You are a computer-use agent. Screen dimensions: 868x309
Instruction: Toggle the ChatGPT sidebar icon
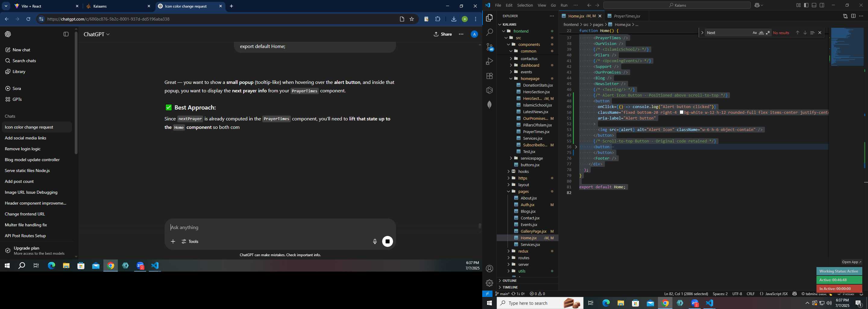coord(66,34)
